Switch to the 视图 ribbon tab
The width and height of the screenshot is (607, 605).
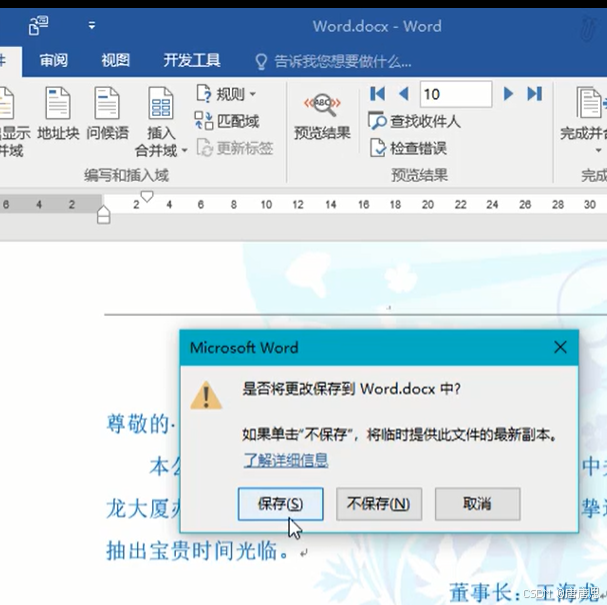click(115, 61)
